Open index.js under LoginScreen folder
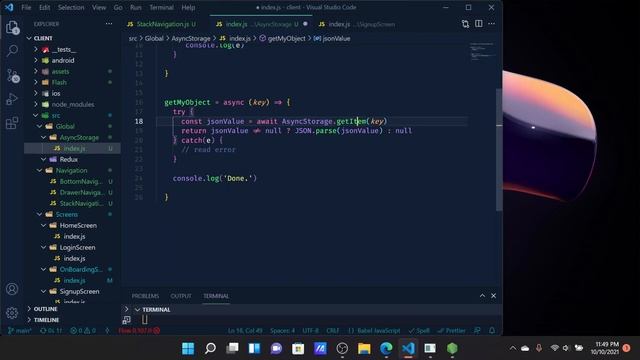Screen dimensions: 640x360 coord(74,258)
